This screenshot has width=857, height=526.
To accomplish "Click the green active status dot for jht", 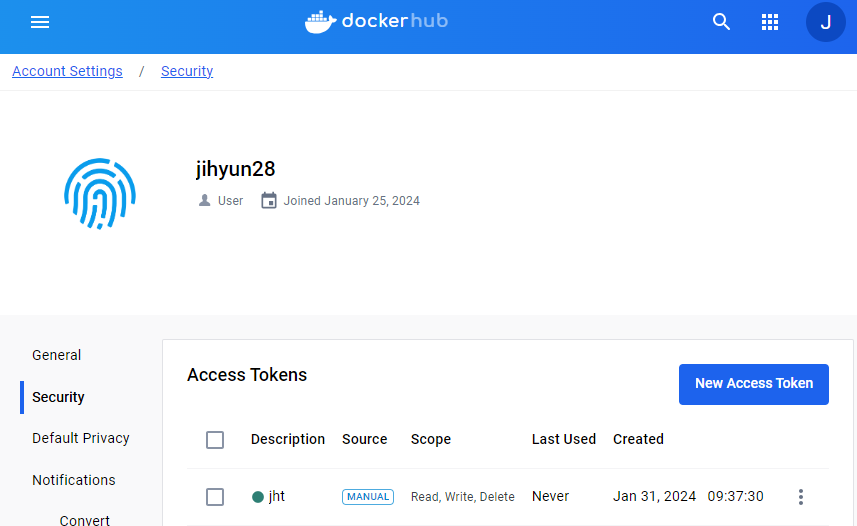I will click(x=258, y=497).
